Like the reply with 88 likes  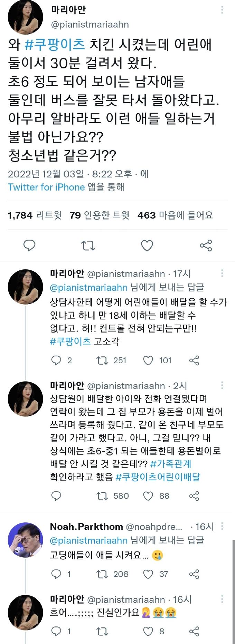(x=148, y=496)
